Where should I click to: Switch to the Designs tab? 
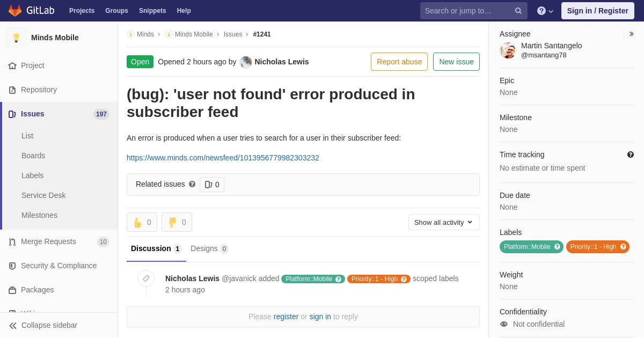tap(209, 248)
